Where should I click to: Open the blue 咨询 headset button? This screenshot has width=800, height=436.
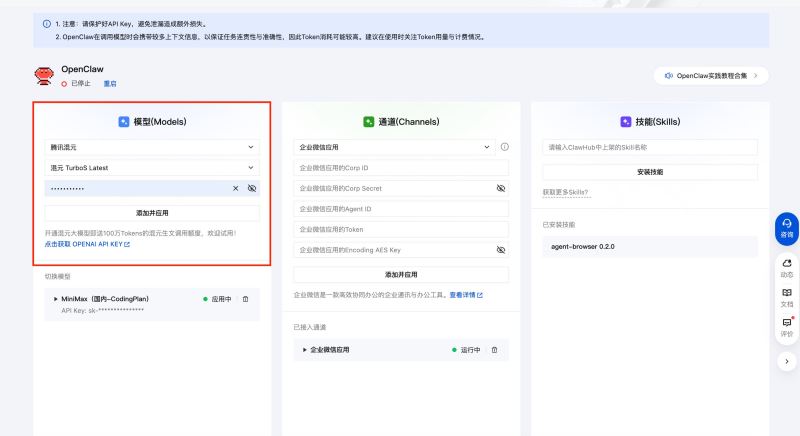[787, 228]
